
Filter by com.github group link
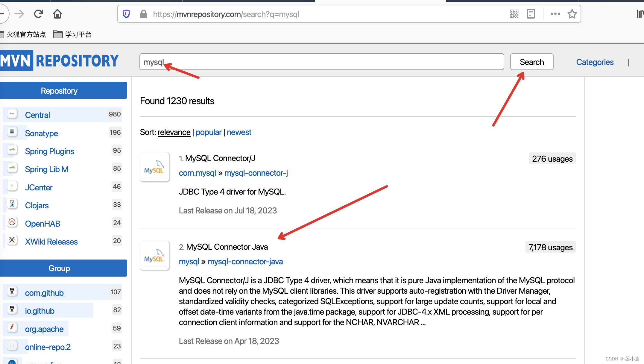(x=44, y=293)
